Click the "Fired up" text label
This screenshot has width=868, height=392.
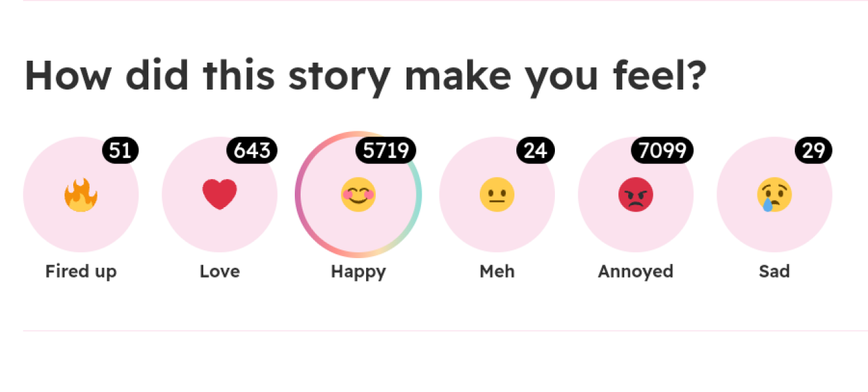(x=81, y=271)
